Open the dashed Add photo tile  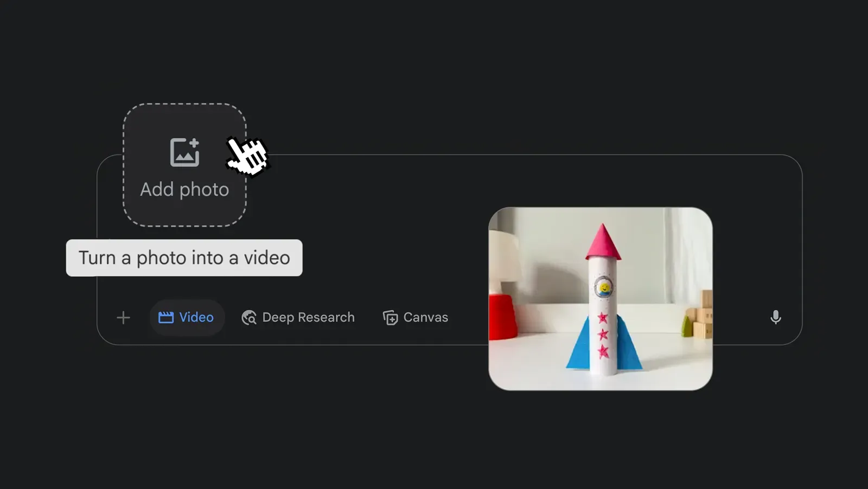185,164
